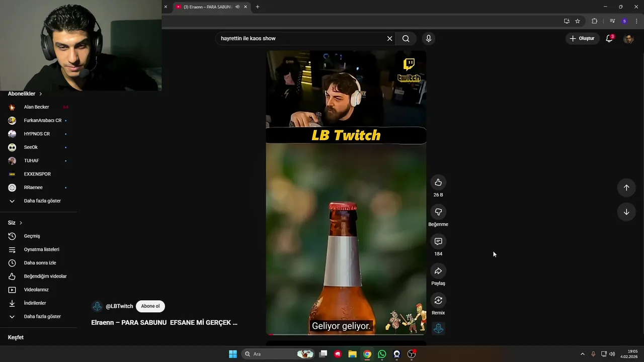Go to previous Short with up arrow
The width and height of the screenshot is (644, 362).
pyautogui.click(x=626, y=188)
